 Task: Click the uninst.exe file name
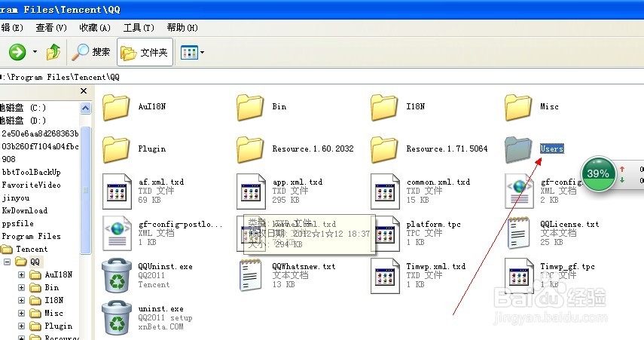pos(160,308)
